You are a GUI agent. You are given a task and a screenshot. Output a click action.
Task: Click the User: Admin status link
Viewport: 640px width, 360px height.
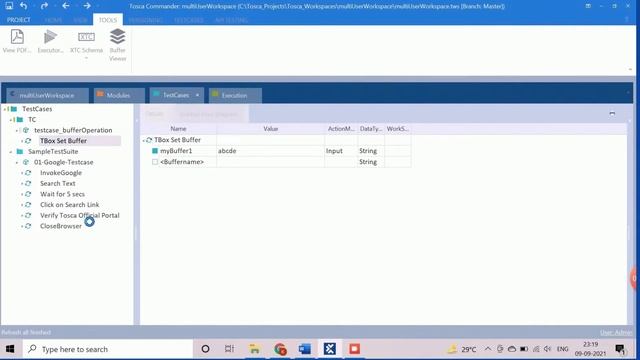coord(616,332)
